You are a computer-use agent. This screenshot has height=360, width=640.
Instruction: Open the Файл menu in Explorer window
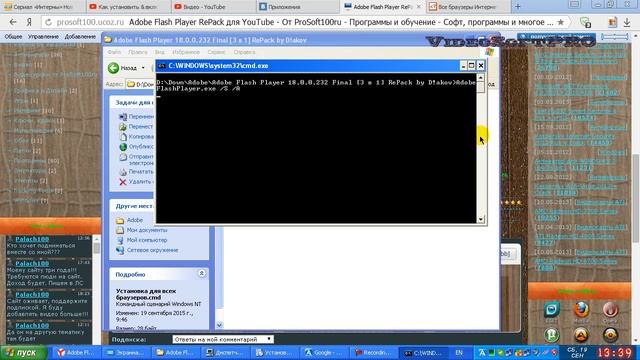point(114,52)
